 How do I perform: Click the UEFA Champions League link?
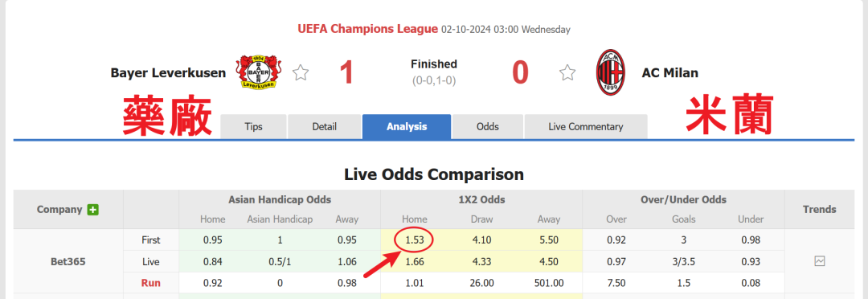367,29
